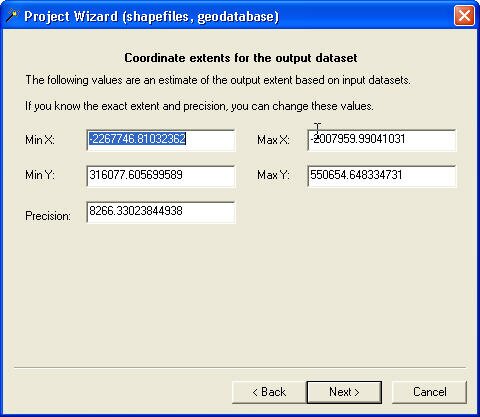
Task: Click the Precision label
Action: (48, 216)
